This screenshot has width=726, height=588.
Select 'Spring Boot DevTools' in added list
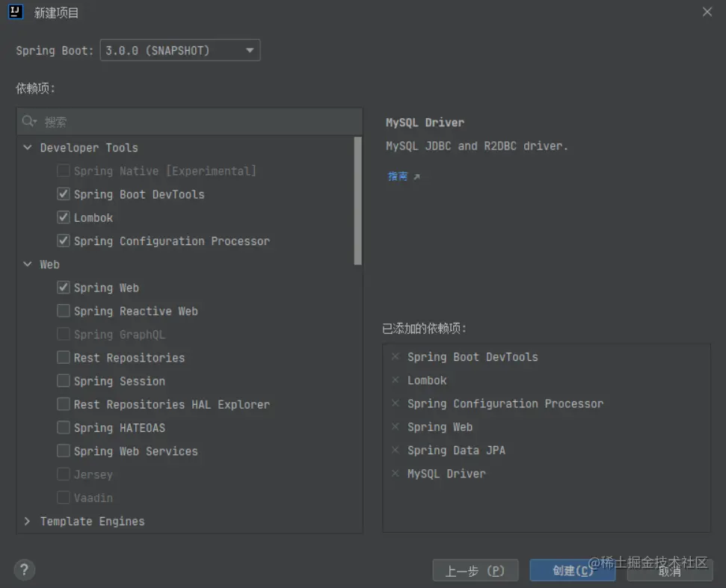click(473, 356)
